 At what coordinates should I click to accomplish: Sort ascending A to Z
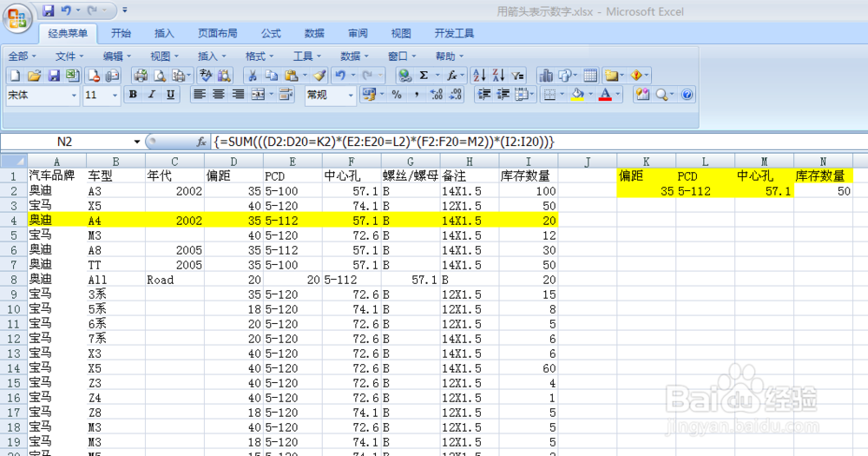[479, 76]
